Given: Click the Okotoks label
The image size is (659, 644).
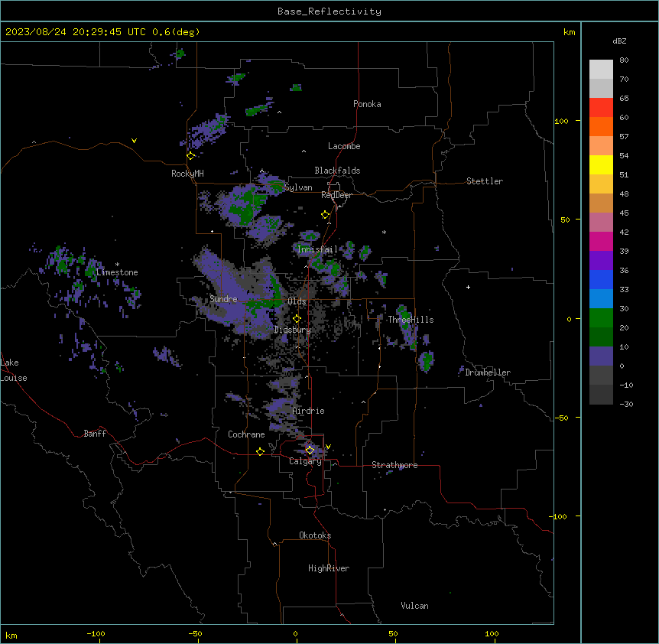Looking at the screenshot, I should [315, 535].
